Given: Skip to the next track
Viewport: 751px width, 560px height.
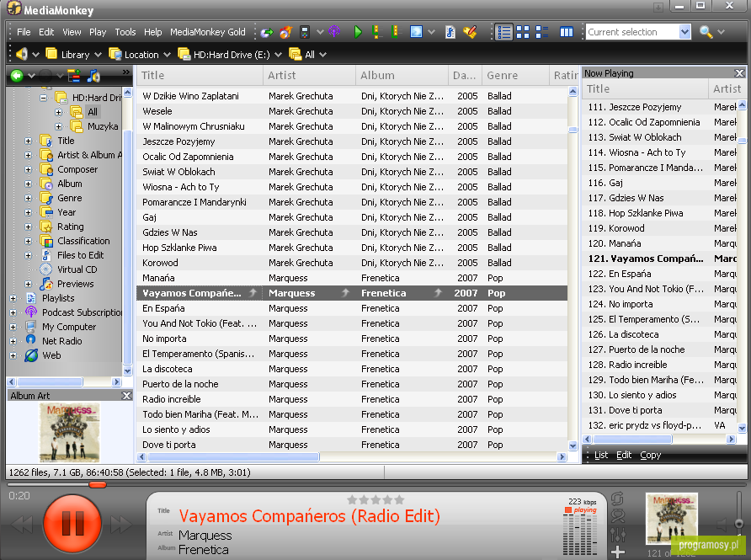Looking at the screenshot, I should [121, 525].
